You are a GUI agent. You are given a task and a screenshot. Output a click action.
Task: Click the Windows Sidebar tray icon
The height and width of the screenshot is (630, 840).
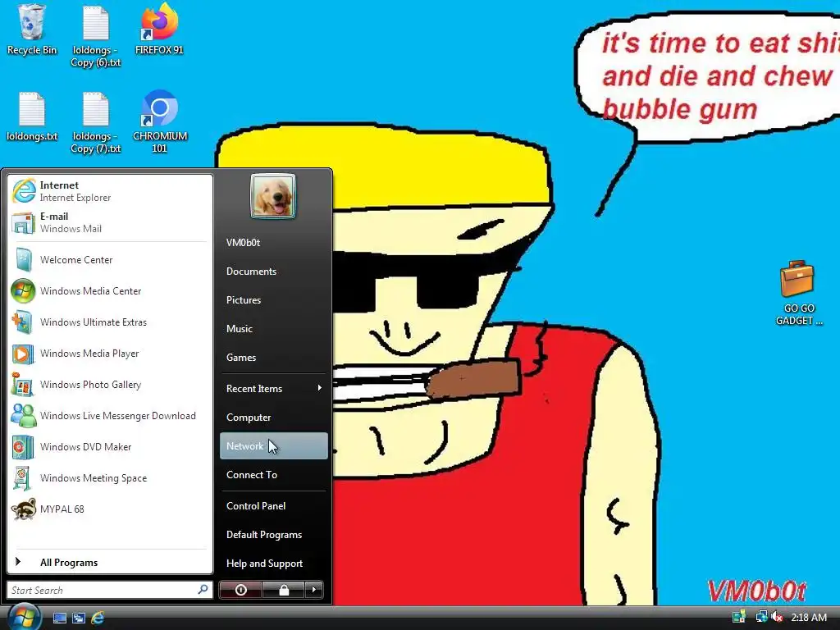click(739, 617)
